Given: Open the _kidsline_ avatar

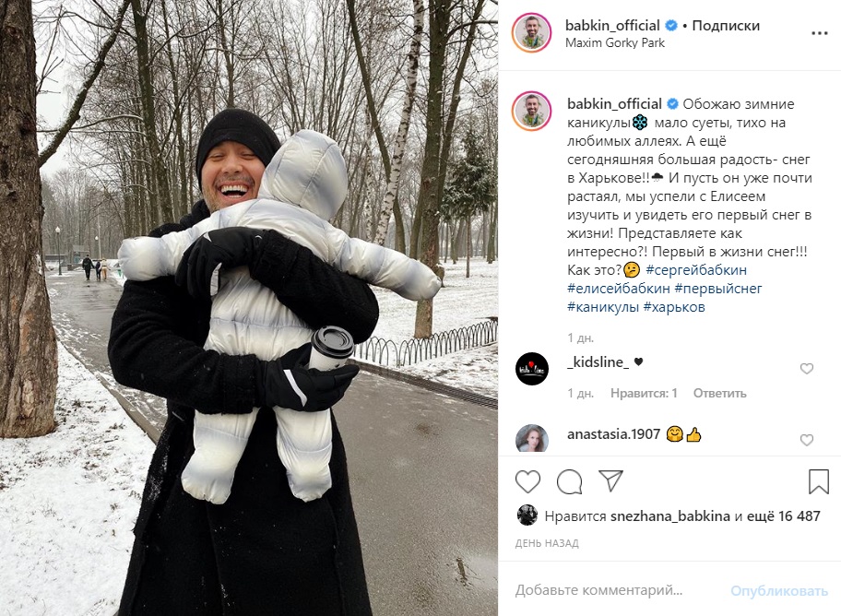Looking at the screenshot, I should click(x=531, y=369).
